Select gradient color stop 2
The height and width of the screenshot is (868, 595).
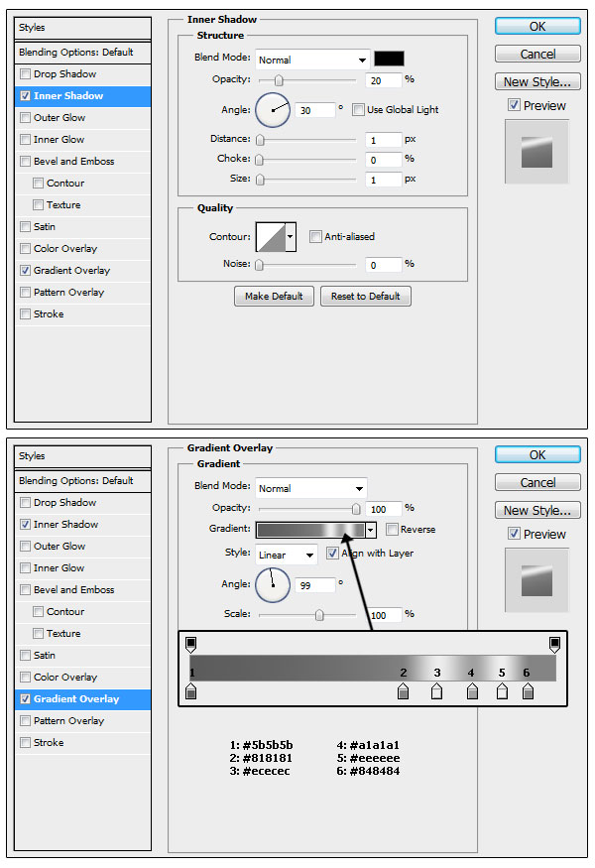point(403,690)
